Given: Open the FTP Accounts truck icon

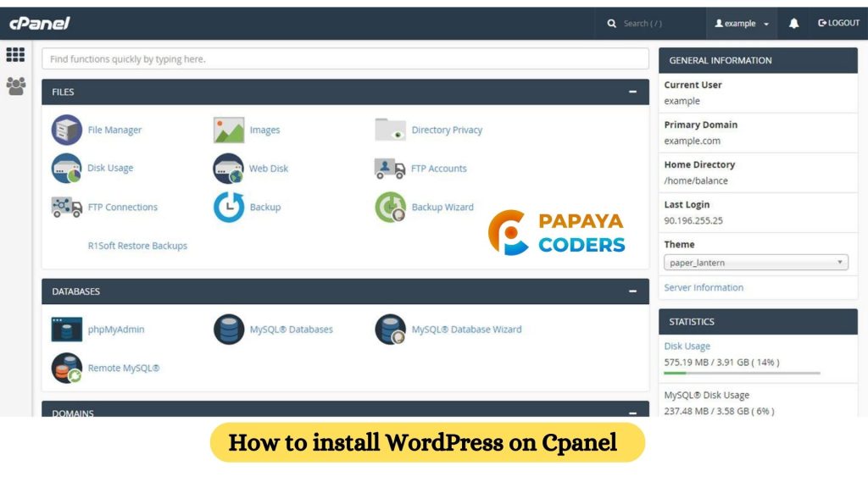Looking at the screenshot, I should (x=390, y=169).
